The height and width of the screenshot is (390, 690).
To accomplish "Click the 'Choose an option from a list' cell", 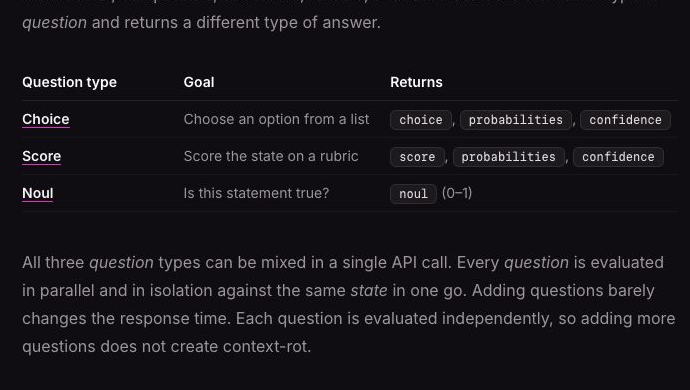I will 276,119.
